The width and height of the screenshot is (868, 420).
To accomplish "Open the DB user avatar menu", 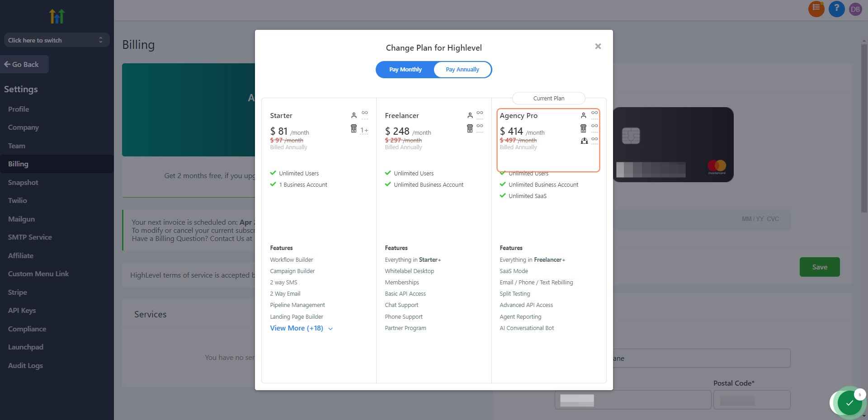I will tap(855, 9).
